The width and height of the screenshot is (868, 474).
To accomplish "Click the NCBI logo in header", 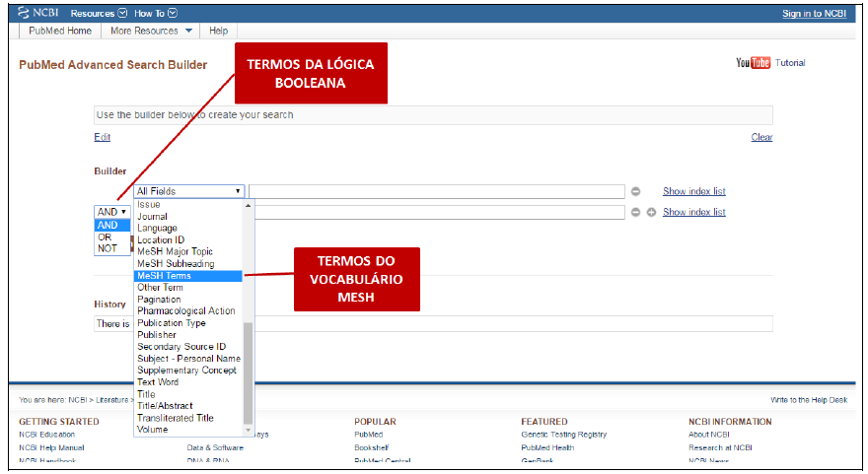I will (x=37, y=13).
